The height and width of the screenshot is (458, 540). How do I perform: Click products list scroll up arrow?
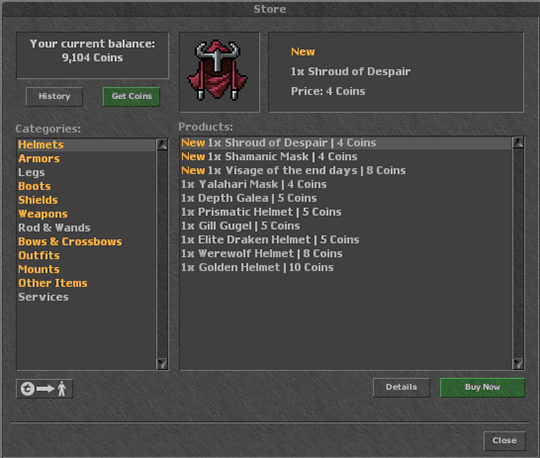point(518,143)
